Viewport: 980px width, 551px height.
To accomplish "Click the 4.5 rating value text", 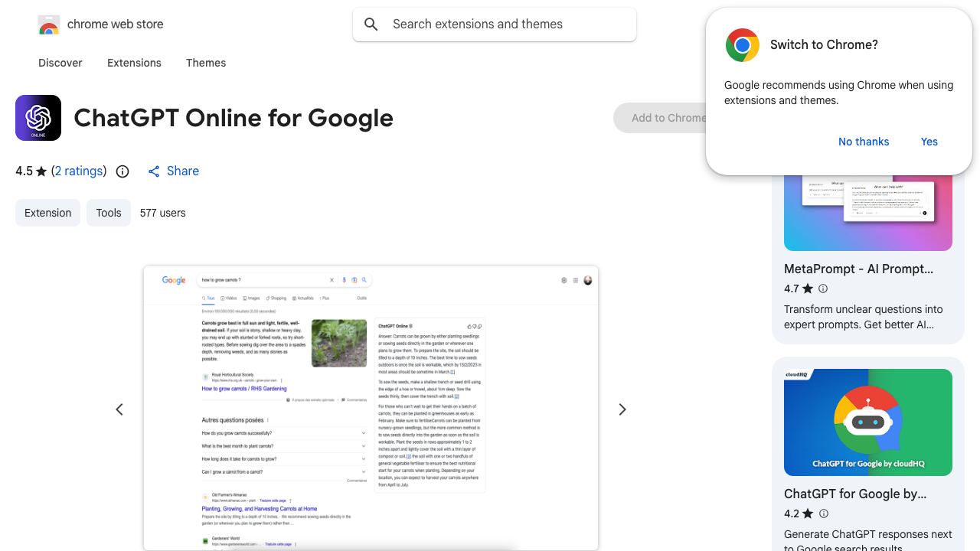I will pos(24,171).
